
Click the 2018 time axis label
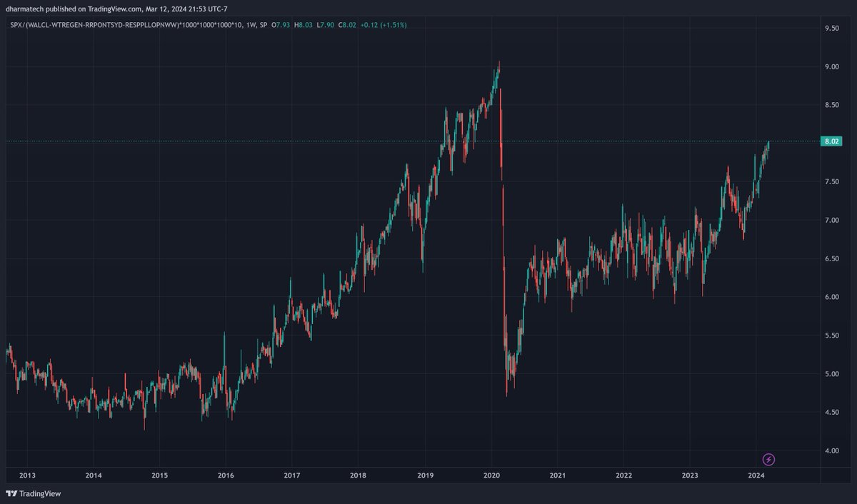tap(359, 475)
